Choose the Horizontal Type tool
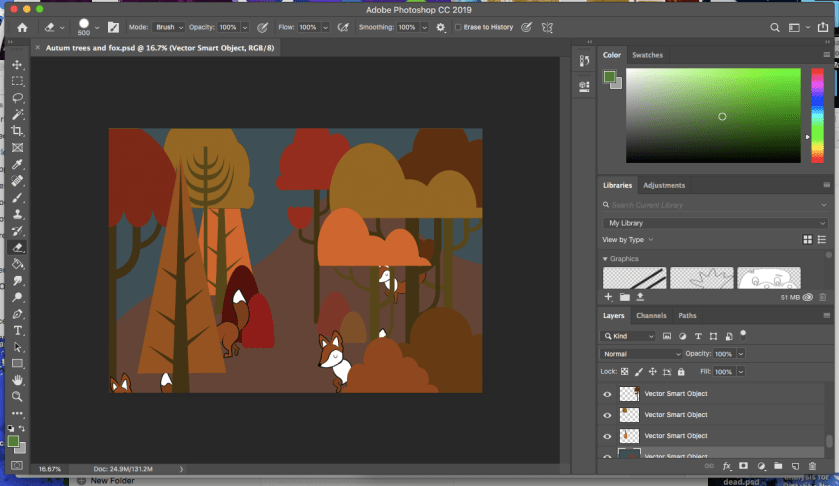The height and width of the screenshot is (486, 839). pyautogui.click(x=17, y=330)
